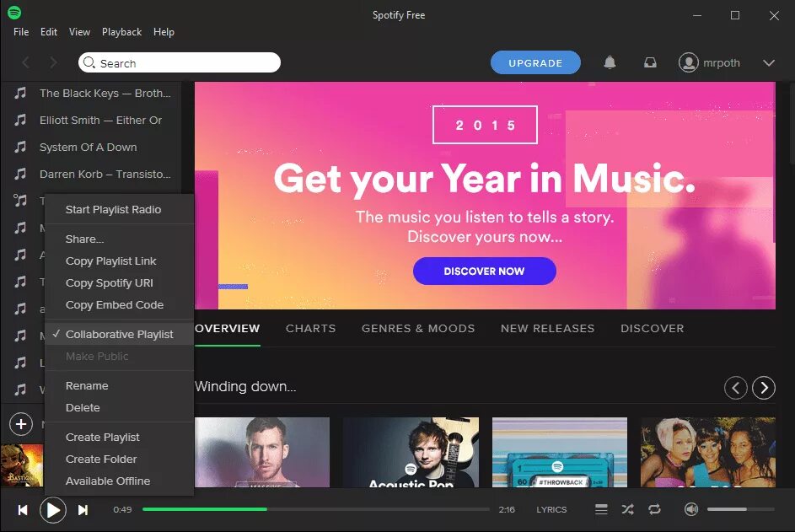The image size is (795, 532).
Task: Adjust the volume slider
Action: 741,509
